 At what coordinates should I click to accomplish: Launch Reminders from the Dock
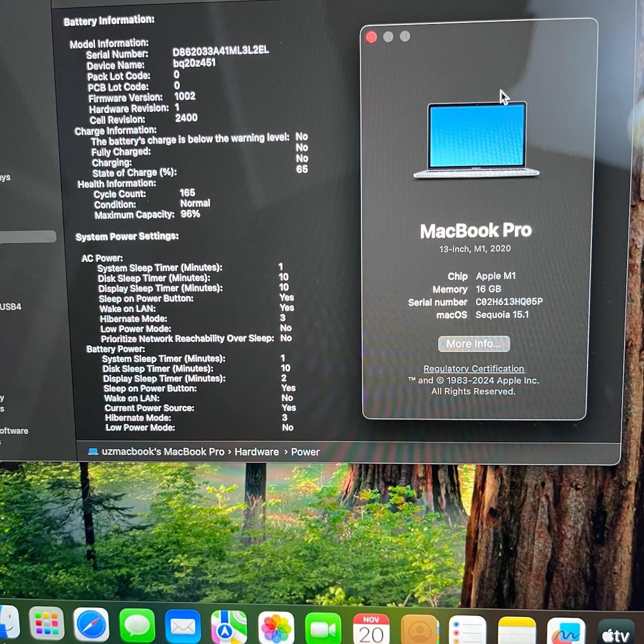pos(467,630)
